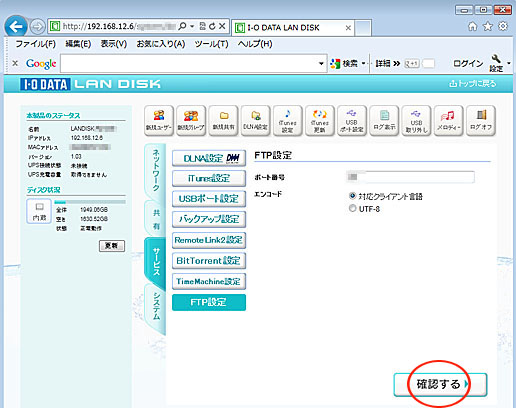
Task: Open the USBポート設定 toolbar icon
Action: pyautogui.click(x=352, y=121)
